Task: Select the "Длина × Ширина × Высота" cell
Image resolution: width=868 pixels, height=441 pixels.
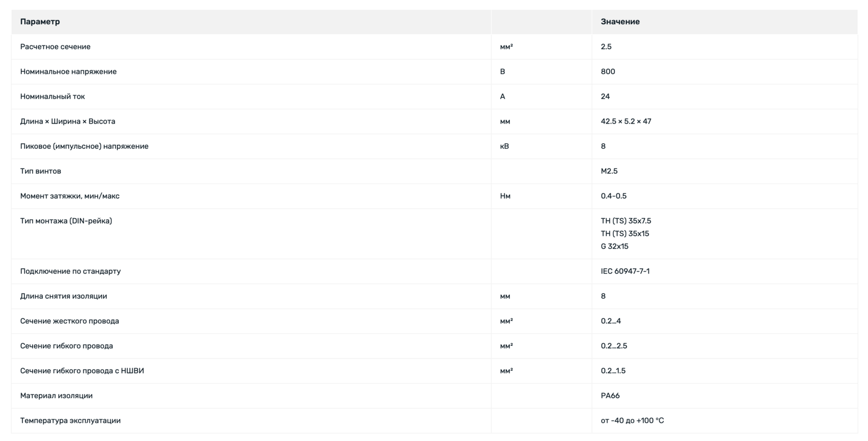Action: pos(68,121)
